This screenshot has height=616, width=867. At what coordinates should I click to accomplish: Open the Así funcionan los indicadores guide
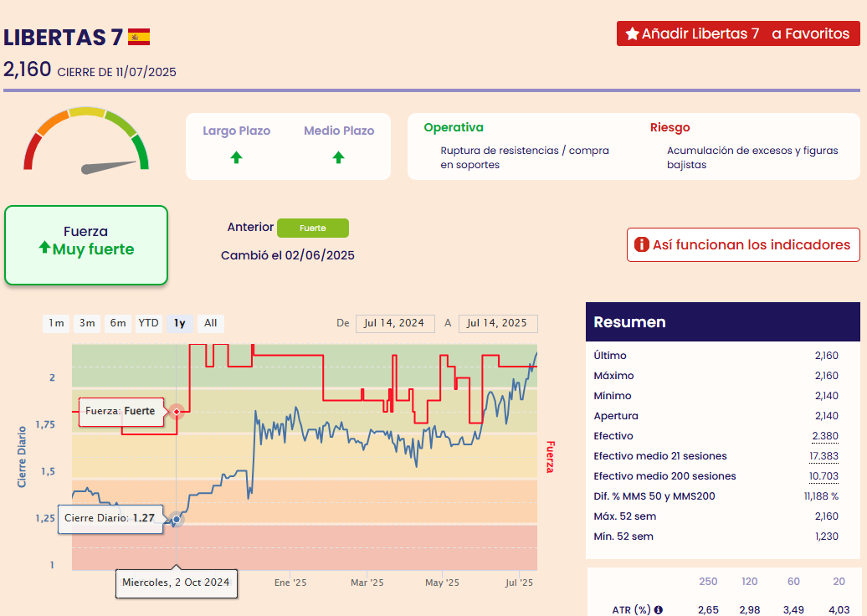click(743, 244)
